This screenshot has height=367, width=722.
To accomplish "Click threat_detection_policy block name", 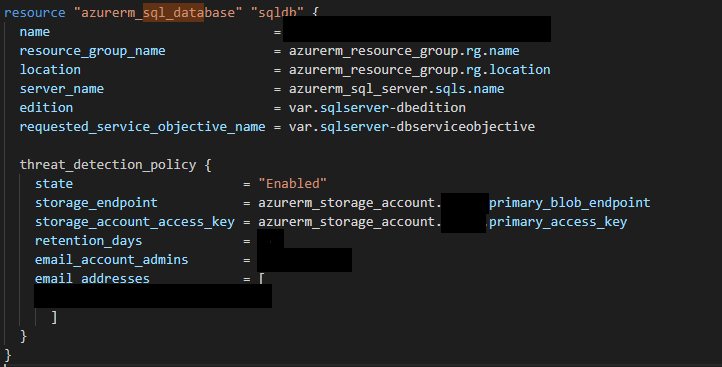I will [x=108, y=164].
